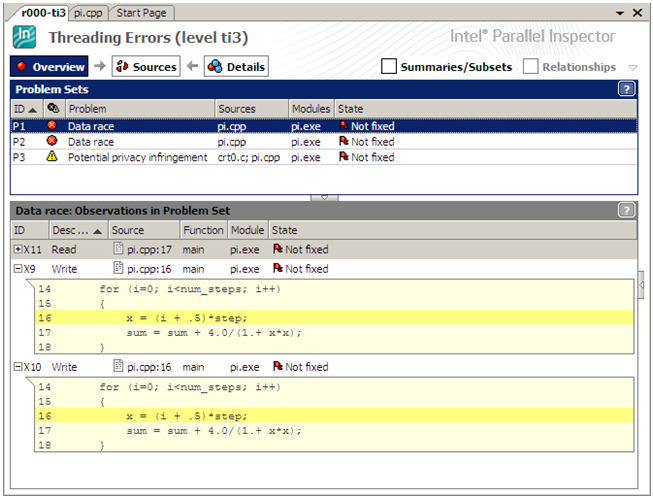Switch to the pi.cpp tab
The height and width of the screenshot is (498, 653).
coord(88,13)
